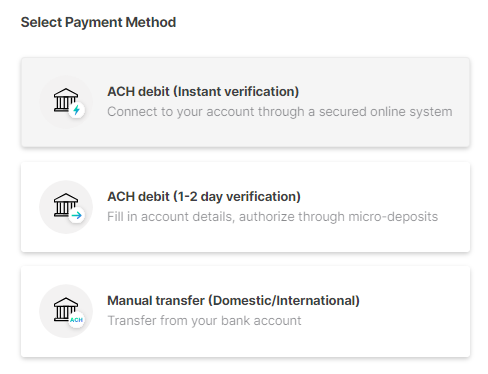The image size is (488, 374).
Task: Select ACH debit (Instant verification) option
Action: click(245, 102)
